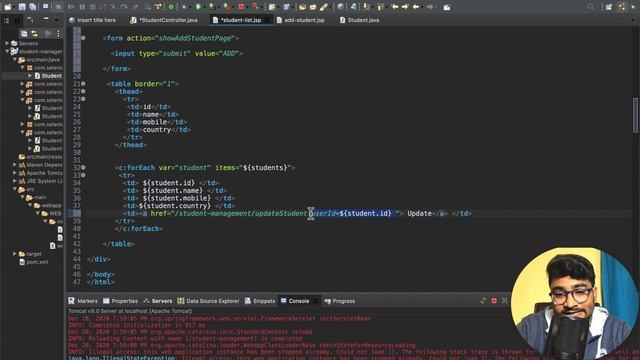The image size is (640, 360).
Task: Minimize the Project Explorer panel
Action: pos(46,19)
